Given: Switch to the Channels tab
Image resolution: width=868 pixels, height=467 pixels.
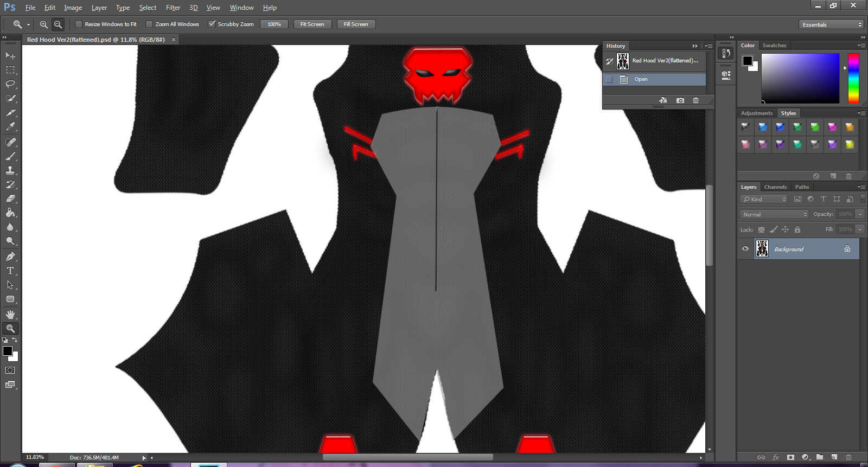Looking at the screenshot, I should (775, 187).
